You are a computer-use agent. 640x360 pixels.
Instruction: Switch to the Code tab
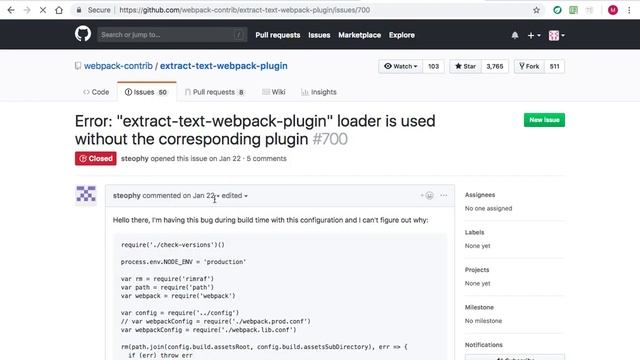pyautogui.click(x=96, y=92)
